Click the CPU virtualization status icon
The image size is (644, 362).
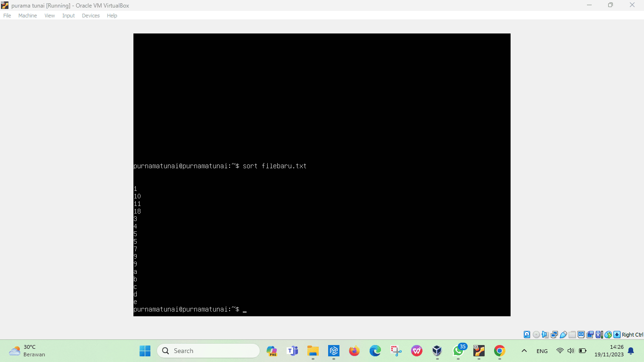pos(599,335)
